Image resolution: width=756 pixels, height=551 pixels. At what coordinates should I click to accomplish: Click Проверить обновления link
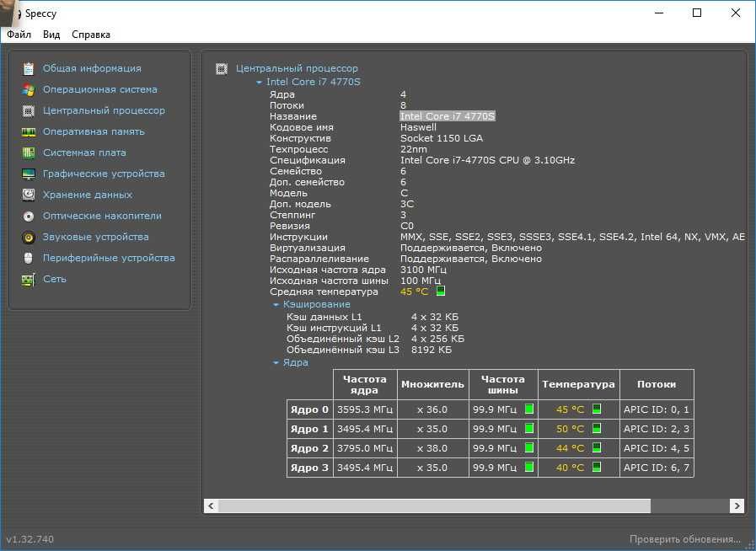684,539
